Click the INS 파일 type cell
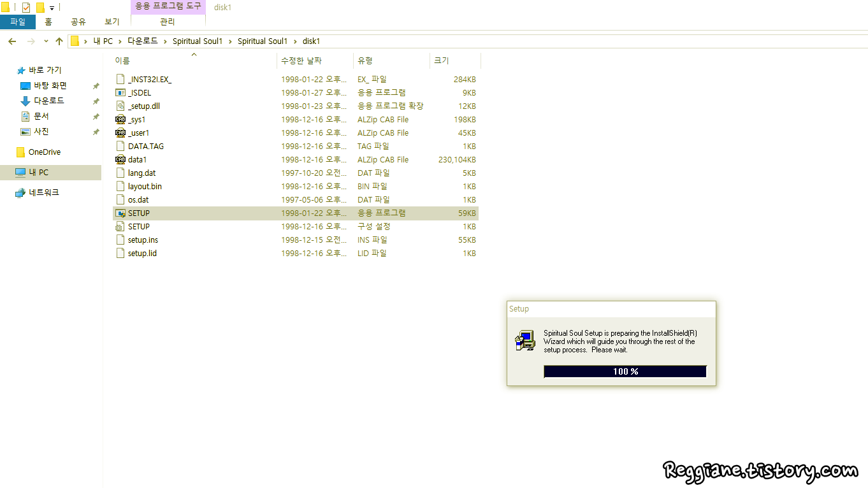The height and width of the screenshot is (488, 868). pos(372,240)
